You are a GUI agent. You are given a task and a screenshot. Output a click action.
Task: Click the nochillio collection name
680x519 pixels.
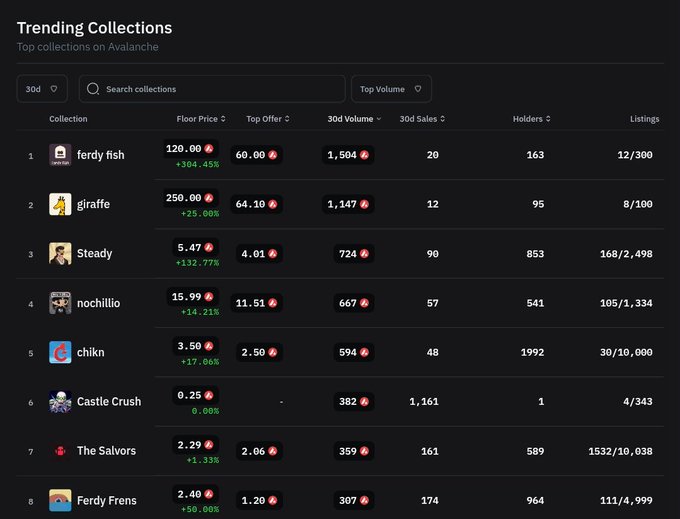[98, 303]
